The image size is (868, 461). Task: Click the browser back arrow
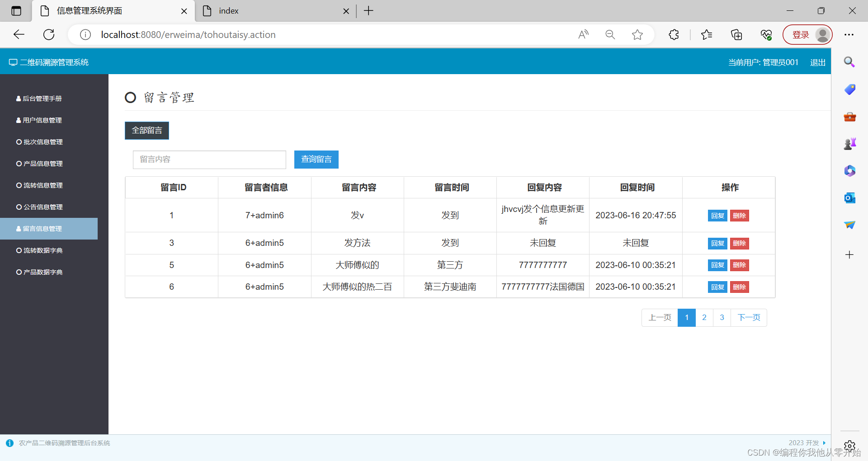19,34
